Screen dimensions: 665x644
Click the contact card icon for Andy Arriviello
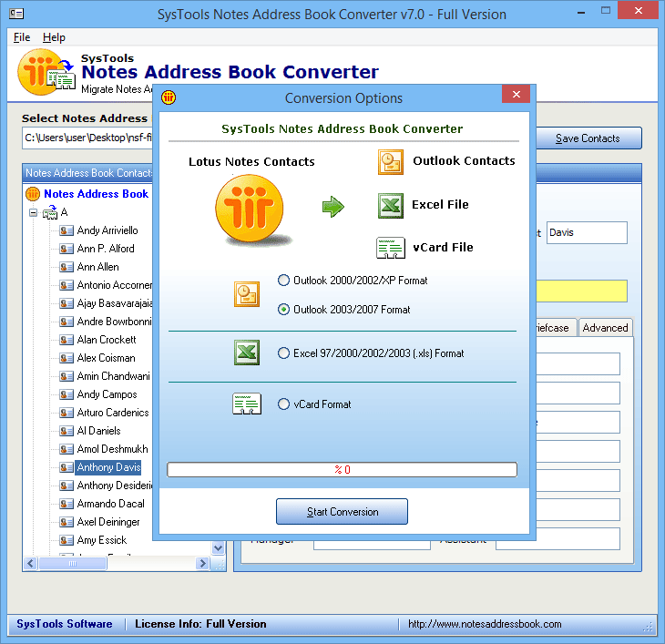click(66, 230)
